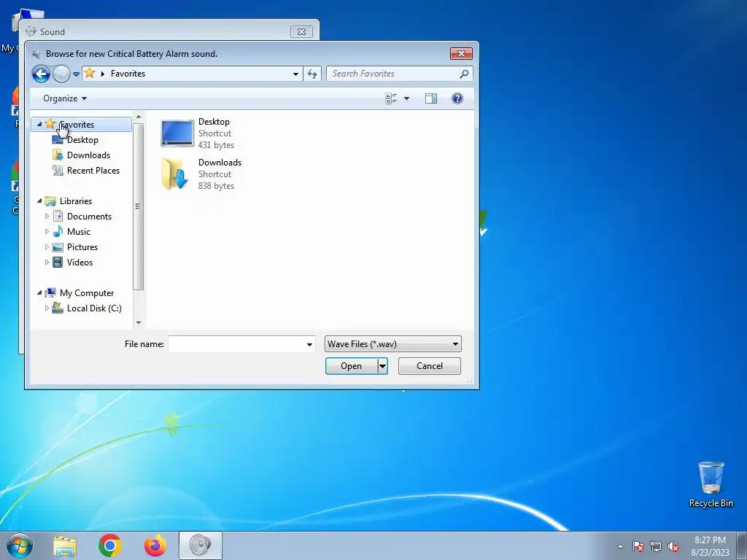Switch to Sound taskbar item
Screen dimensions: 747x560
(201, 545)
